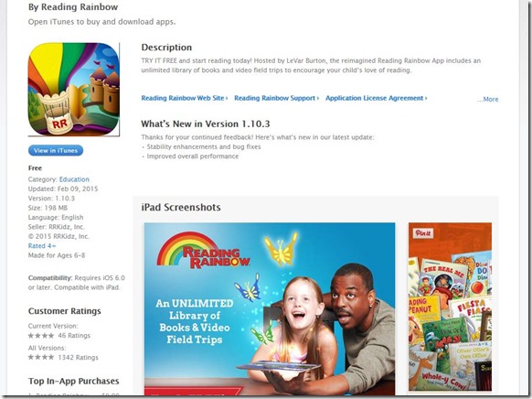
Task: Click the Reading Rainbow logo in screenshot
Action: pyautogui.click(x=203, y=250)
